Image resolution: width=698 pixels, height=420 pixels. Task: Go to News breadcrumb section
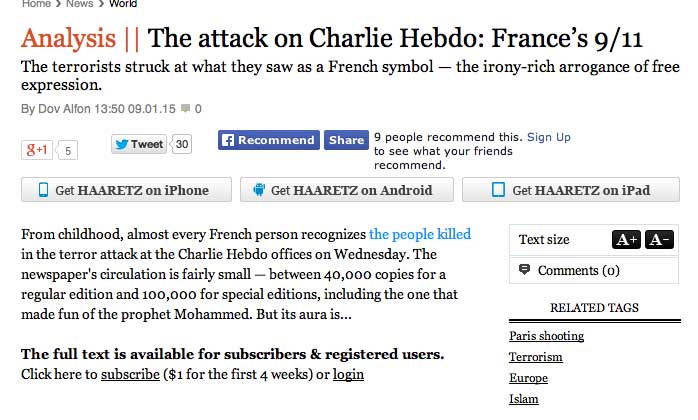point(79,4)
